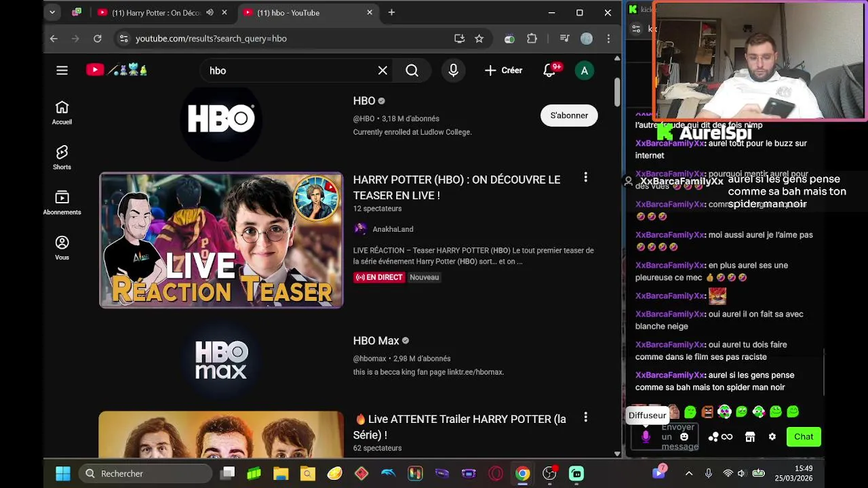Open Chrome media controls icon
This screenshot has height=488, width=868.
click(x=564, y=39)
